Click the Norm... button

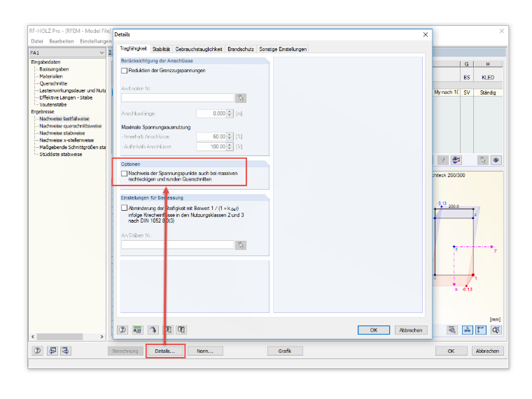pyautogui.click(x=205, y=351)
